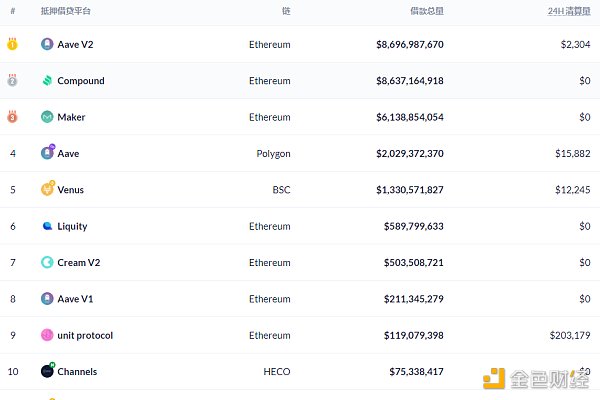
Task: Click the green Compound logo icon
Action: point(47,81)
